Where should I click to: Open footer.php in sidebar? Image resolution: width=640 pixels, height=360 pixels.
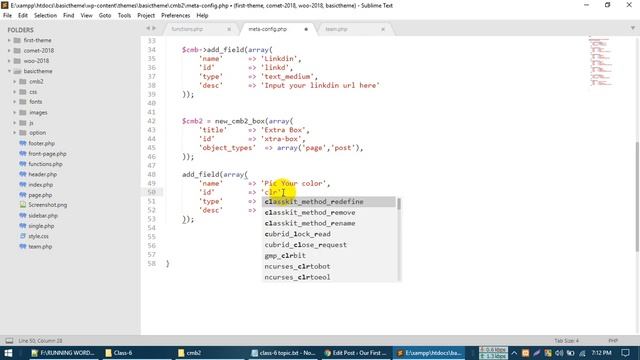tap(41, 143)
